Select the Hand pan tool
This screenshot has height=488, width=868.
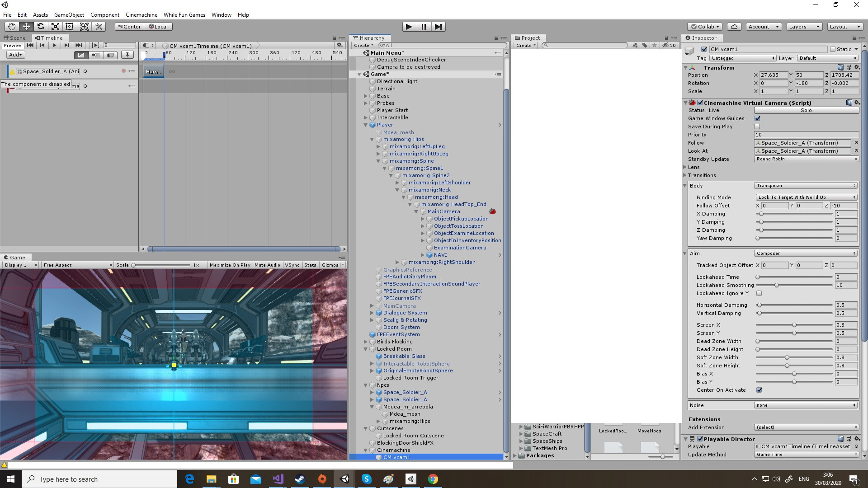[11, 27]
